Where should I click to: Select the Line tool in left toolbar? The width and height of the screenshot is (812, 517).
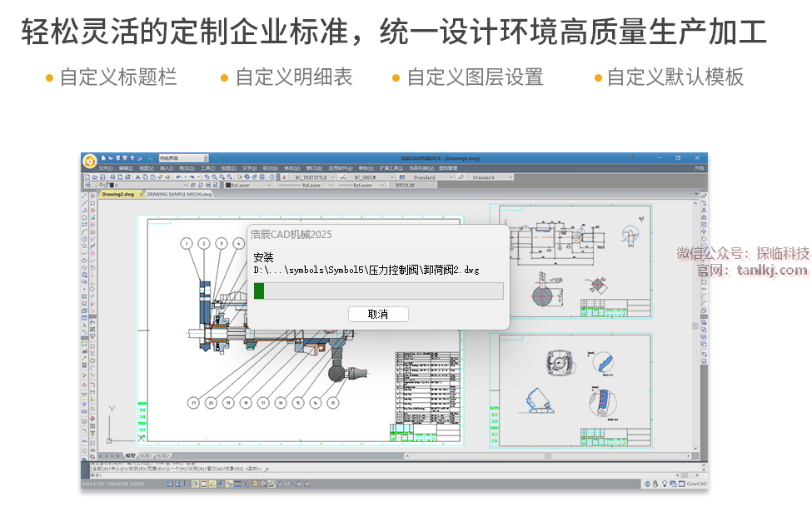tap(84, 196)
